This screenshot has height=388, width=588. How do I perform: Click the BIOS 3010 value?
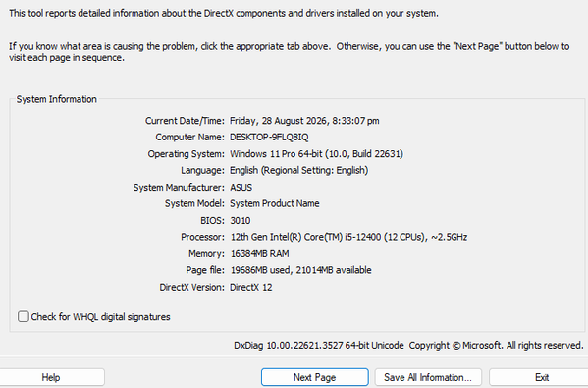[x=241, y=220]
